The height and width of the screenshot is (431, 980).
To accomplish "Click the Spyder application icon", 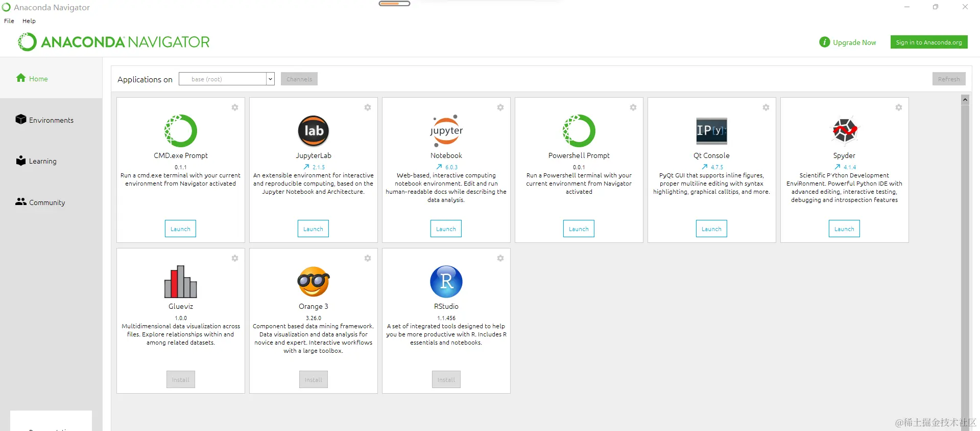I will pos(844,131).
